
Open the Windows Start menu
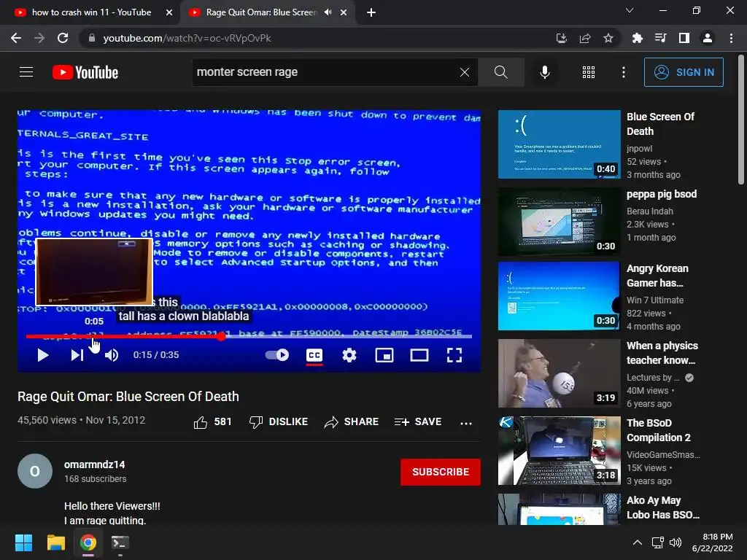[x=23, y=542]
